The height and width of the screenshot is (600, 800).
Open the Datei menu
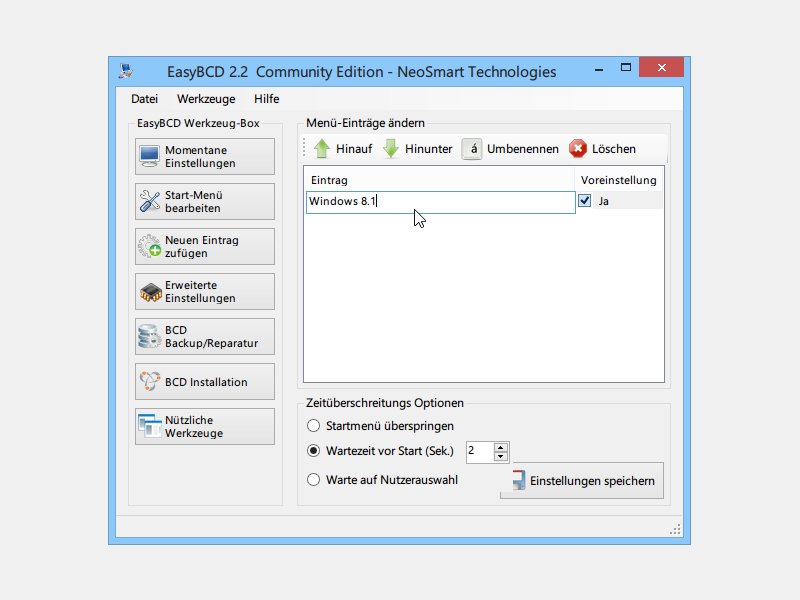point(144,99)
